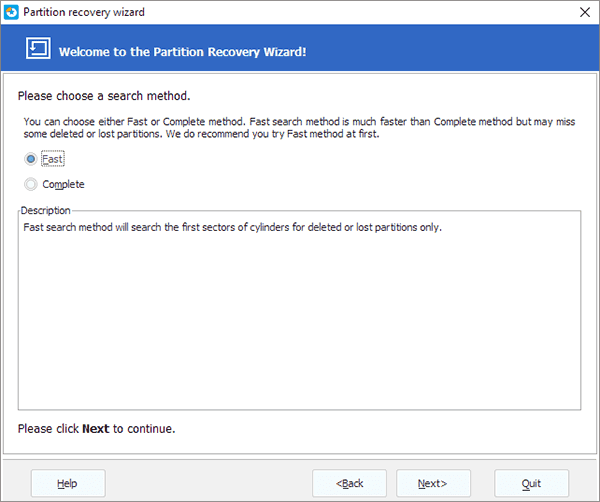Quit the partition recovery wizard
The width and height of the screenshot is (600, 502).
click(532, 483)
